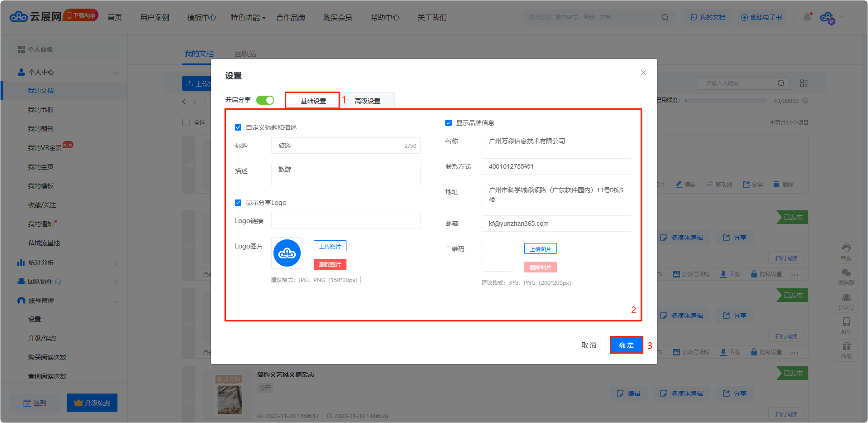Uncheck 显示品牌信息 checkbox
The width and height of the screenshot is (868, 423).
449,123
